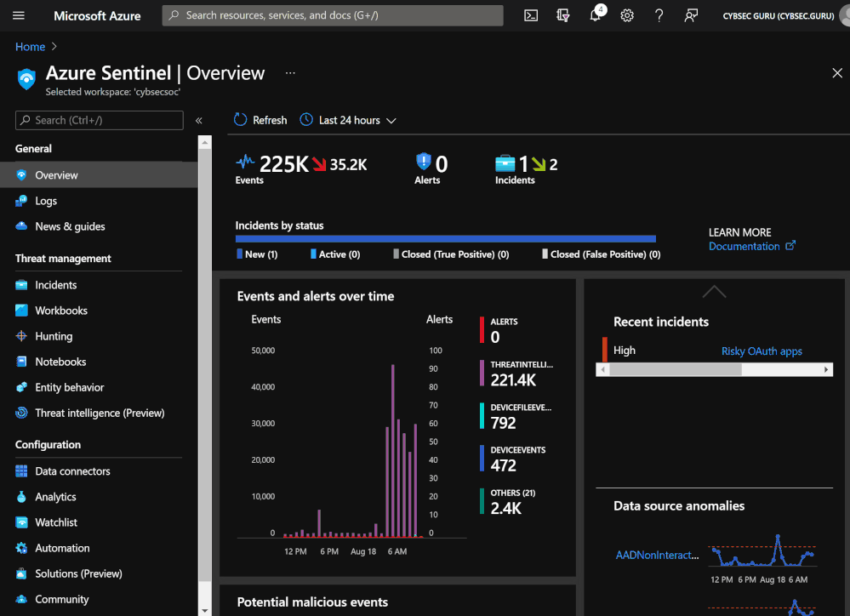Click the Data connectors grid icon
850x616 pixels.
tap(21, 471)
